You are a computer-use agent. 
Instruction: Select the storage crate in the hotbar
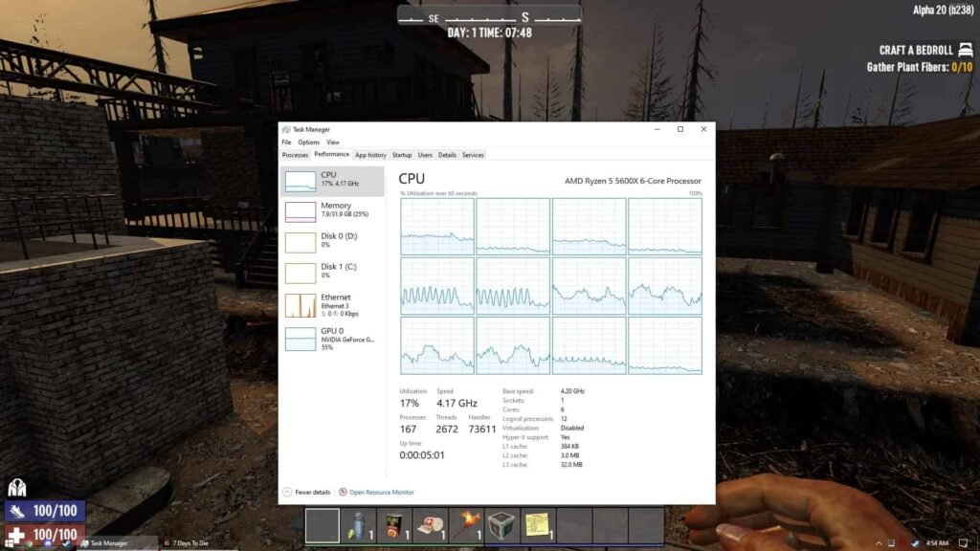[x=501, y=526]
